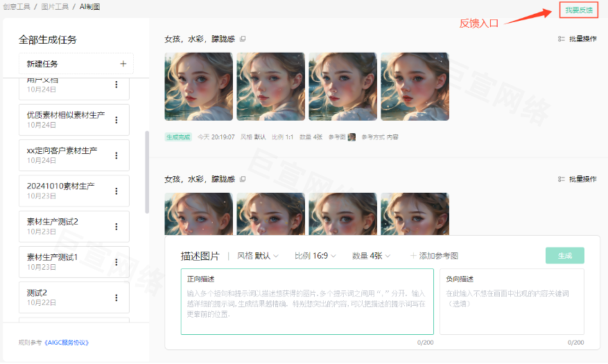Open first image in the second result group
This screenshot has width=608, height=364.
coord(198,214)
